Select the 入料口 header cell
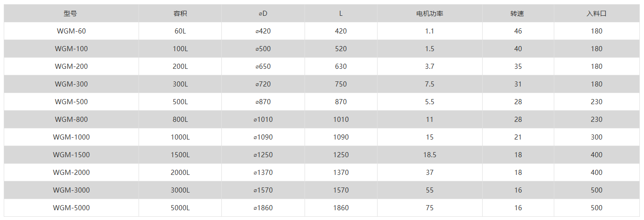 coord(597,13)
